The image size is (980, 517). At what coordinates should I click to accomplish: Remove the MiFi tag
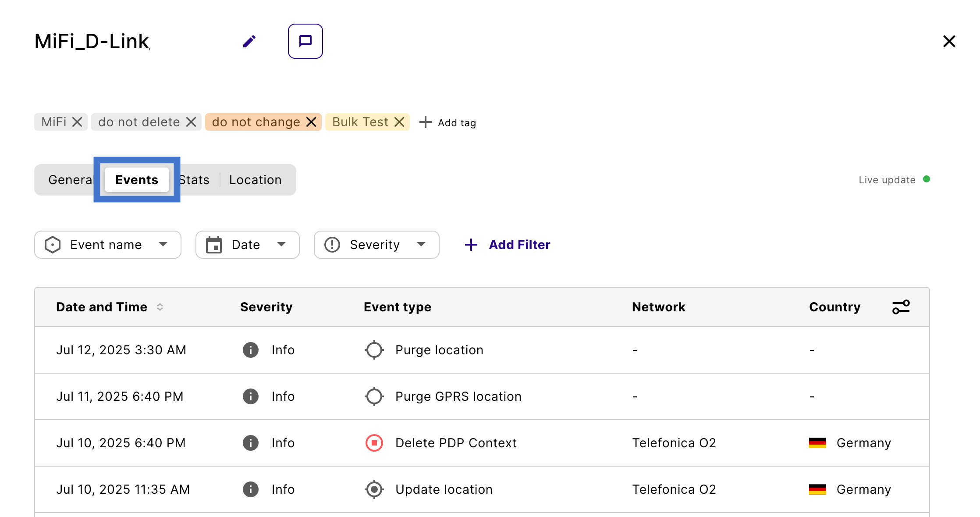(77, 122)
